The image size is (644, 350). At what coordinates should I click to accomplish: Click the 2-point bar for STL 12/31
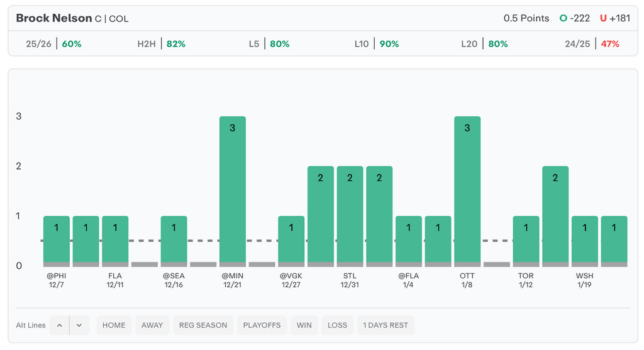coord(350,214)
